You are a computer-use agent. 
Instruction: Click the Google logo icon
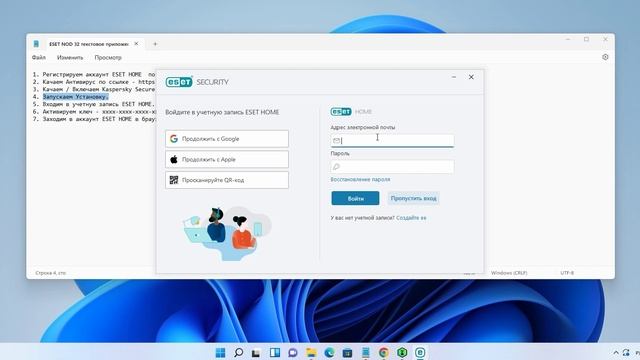pos(174,139)
